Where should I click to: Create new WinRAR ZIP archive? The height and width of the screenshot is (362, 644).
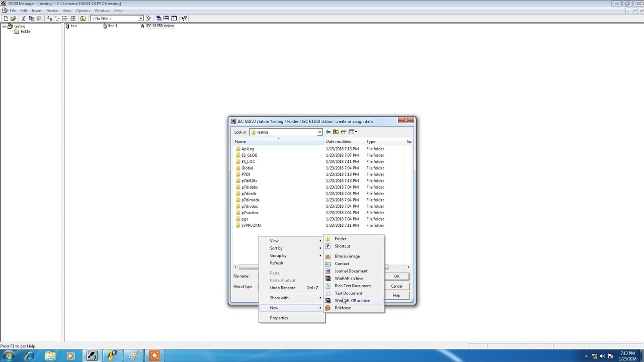(354, 301)
